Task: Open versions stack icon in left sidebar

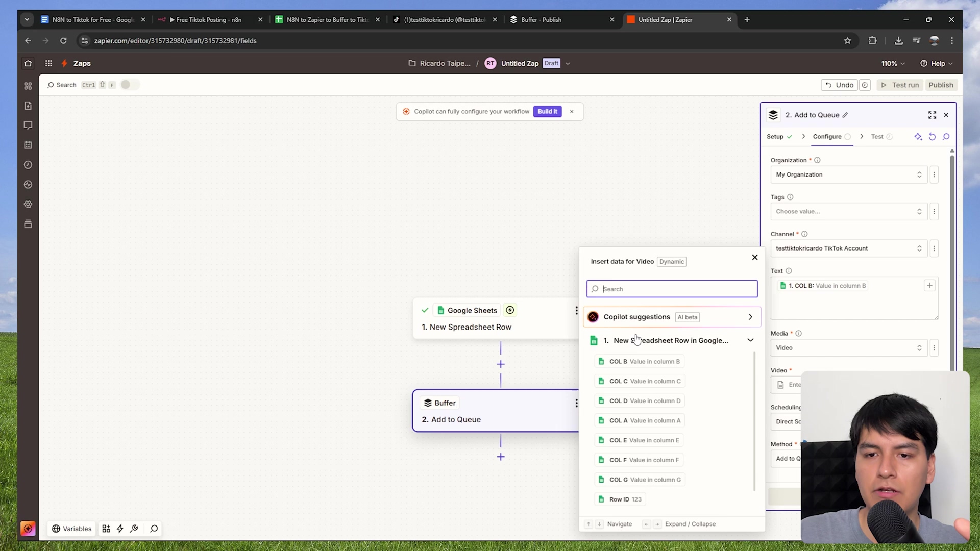Action: [x=28, y=224]
